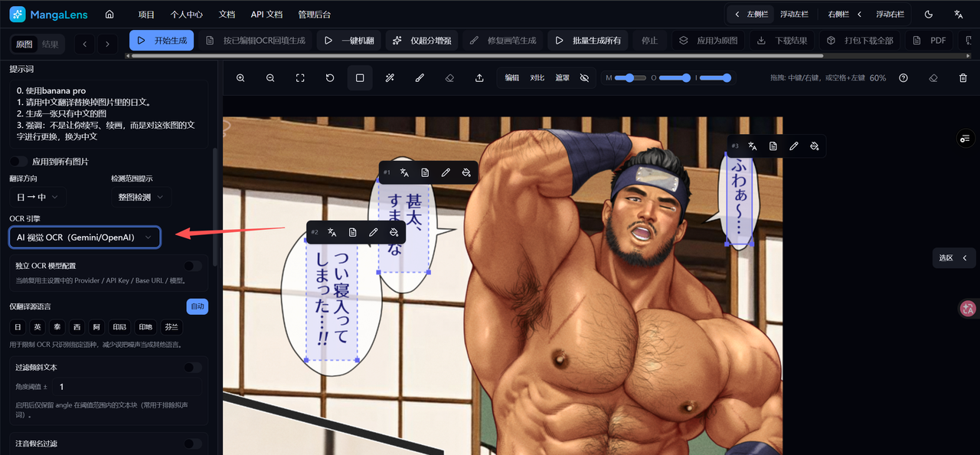Select 对比 mode tab
This screenshot has height=455, width=980.
pyautogui.click(x=537, y=78)
